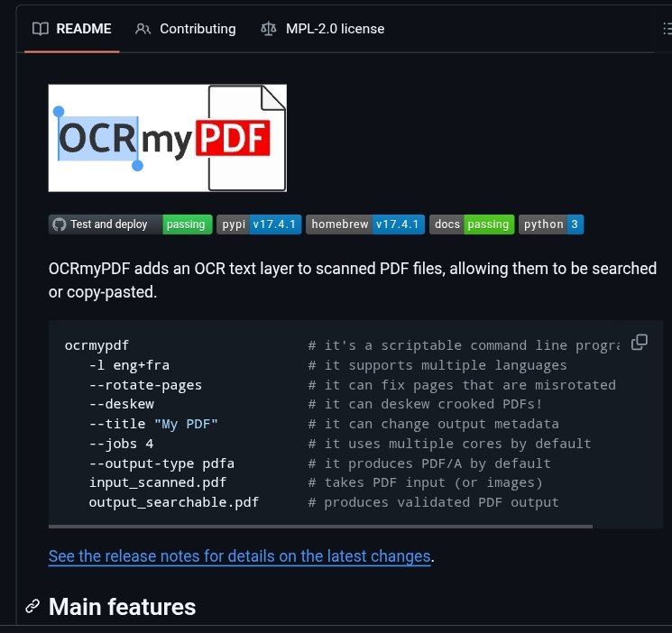Click input_scanned.pdf in the code
This screenshot has width=672, height=633.
pos(157,482)
